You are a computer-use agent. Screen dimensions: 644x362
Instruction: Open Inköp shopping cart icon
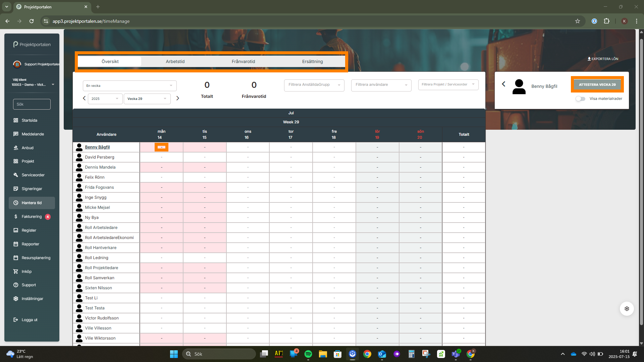(x=16, y=271)
